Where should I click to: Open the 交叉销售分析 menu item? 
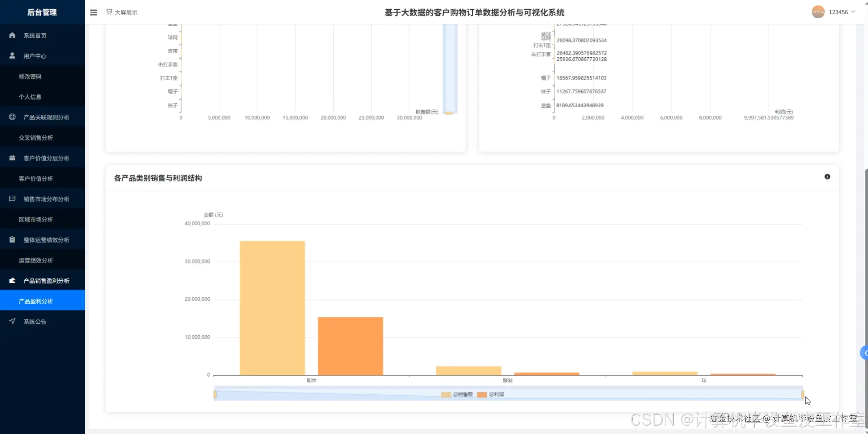(36, 138)
